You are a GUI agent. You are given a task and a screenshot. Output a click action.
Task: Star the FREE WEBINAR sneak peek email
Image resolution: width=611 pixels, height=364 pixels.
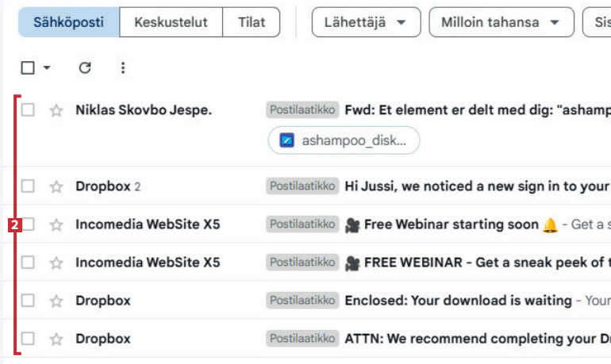pos(56,262)
